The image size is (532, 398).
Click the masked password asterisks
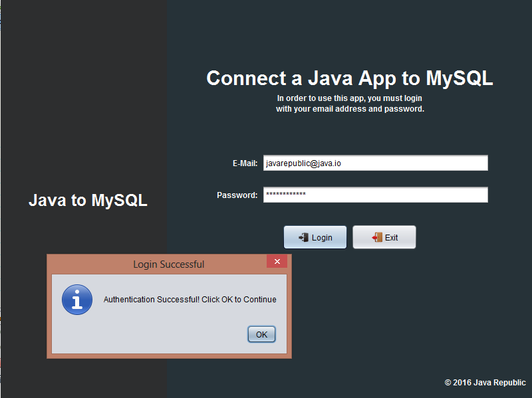click(286, 195)
